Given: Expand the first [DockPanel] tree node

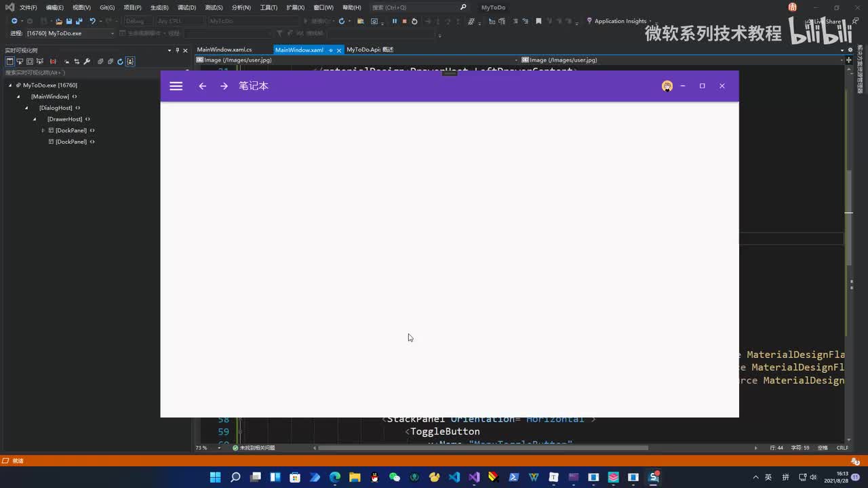Looking at the screenshot, I should pyautogui.click(x=43, y=130).
